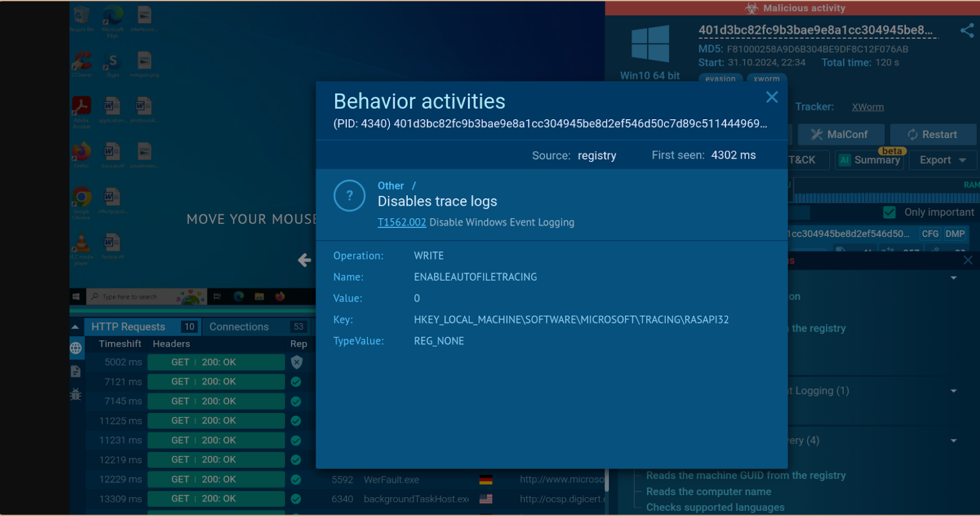Open the XWorm tracker link
980x516 pixels.
coord(867,107)
